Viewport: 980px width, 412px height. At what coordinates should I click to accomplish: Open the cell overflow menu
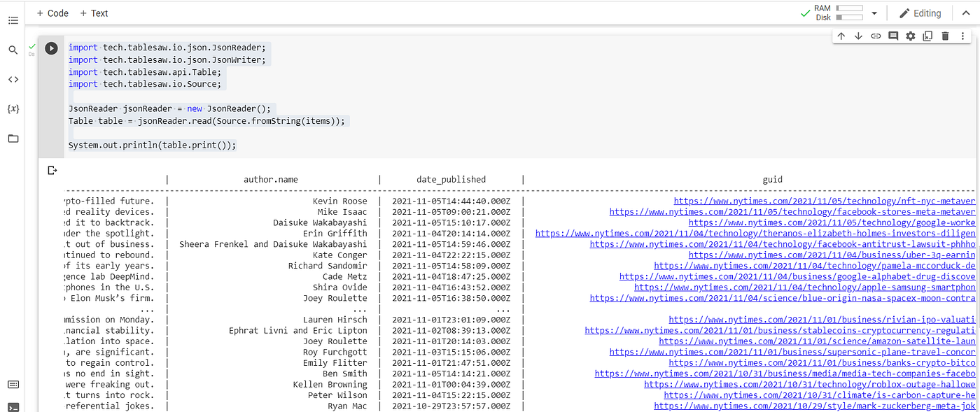tap(962, 35)
